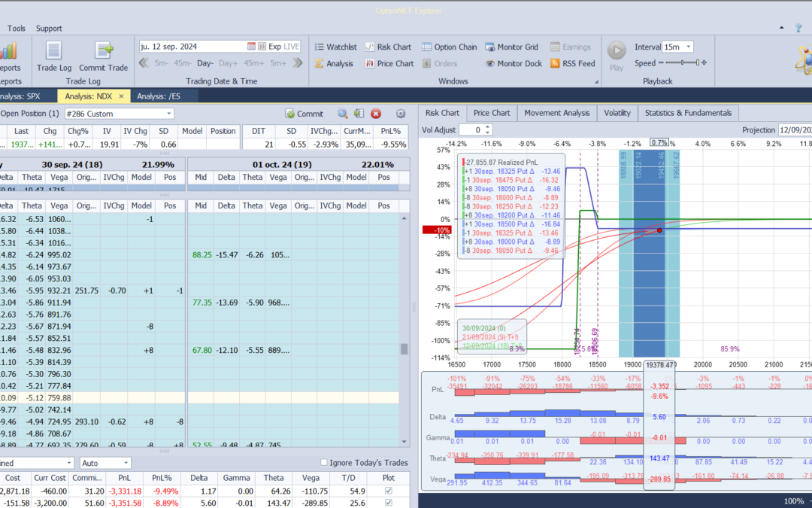812x508 pixels.
Task: Toggle the Plot checkbox for the first position row
Action: click(x=389, y=491)
